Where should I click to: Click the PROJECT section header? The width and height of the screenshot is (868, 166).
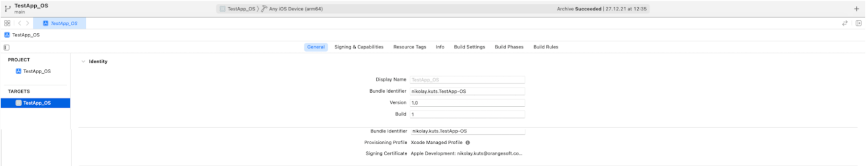19,60
